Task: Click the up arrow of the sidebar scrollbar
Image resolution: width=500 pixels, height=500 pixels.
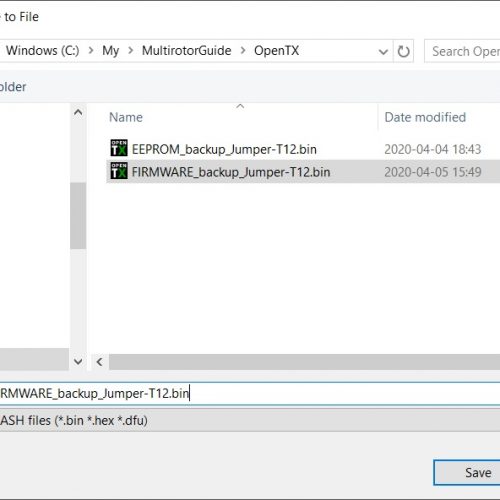Action: [x=78, y=113]
